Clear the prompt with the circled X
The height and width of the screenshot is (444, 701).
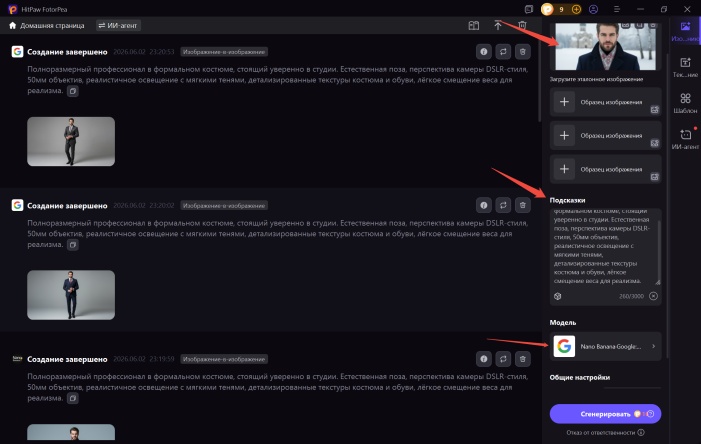653,296
